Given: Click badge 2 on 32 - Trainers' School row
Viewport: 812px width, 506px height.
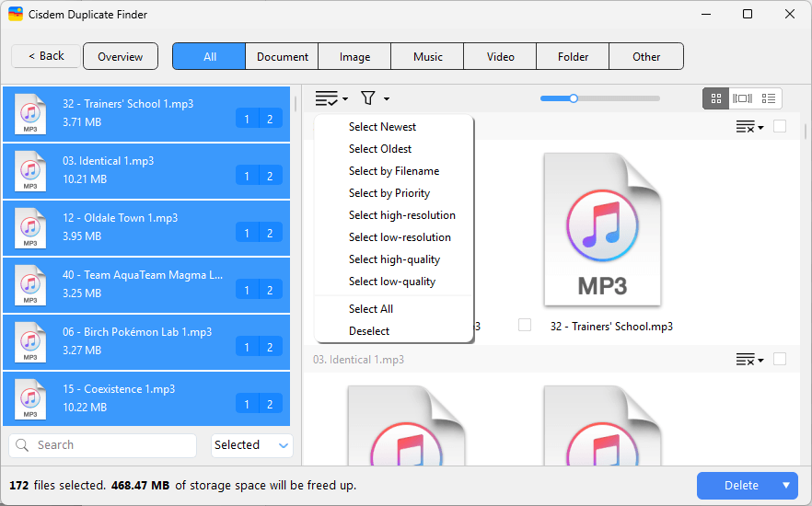Looking at the screenshot, I should point(271,119).
